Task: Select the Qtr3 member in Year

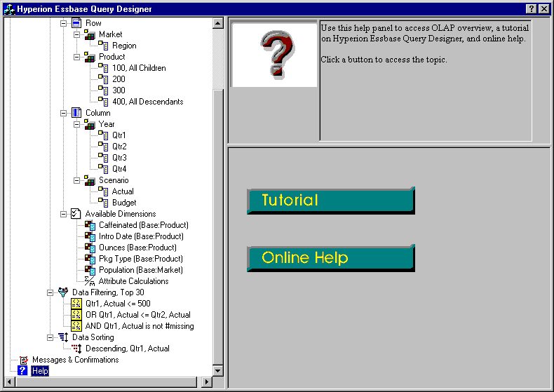Action: click(x=119, y=158)
